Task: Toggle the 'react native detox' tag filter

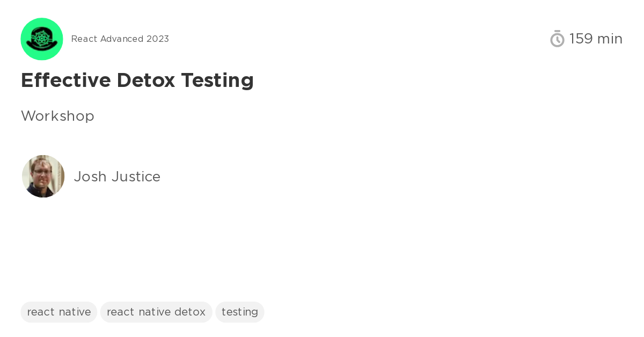Action: point(156,312)
